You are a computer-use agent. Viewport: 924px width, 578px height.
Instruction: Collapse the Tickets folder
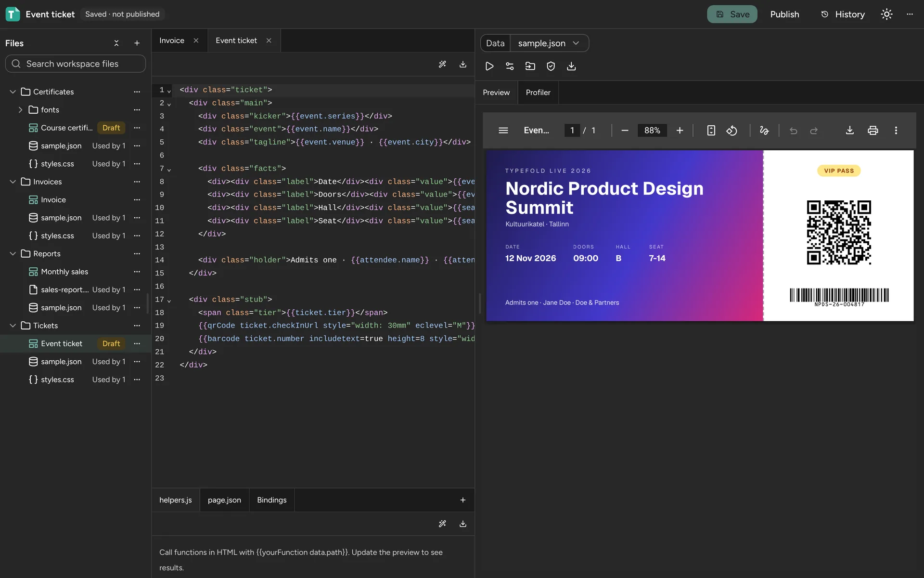click(x=13, y=326)
